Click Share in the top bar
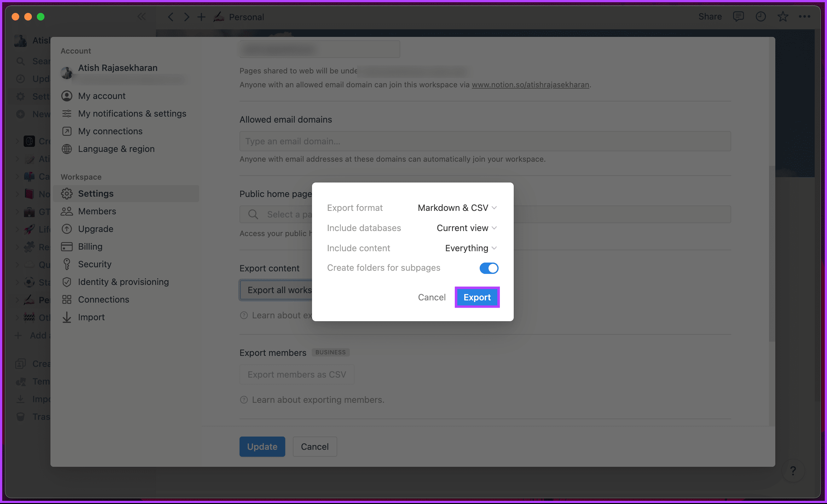The height and width of the screenshot is (504, 827). (x=710, y=16)
